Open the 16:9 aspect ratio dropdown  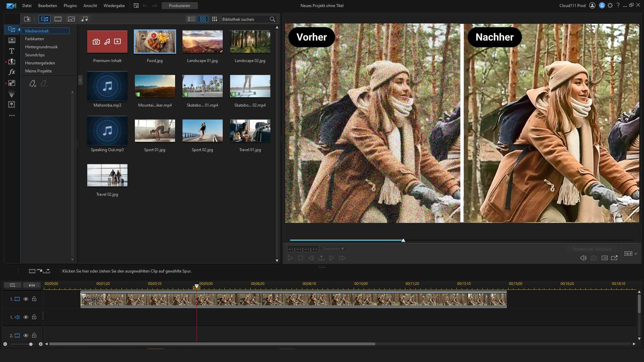pyautogui.click(x=630, y=254)
